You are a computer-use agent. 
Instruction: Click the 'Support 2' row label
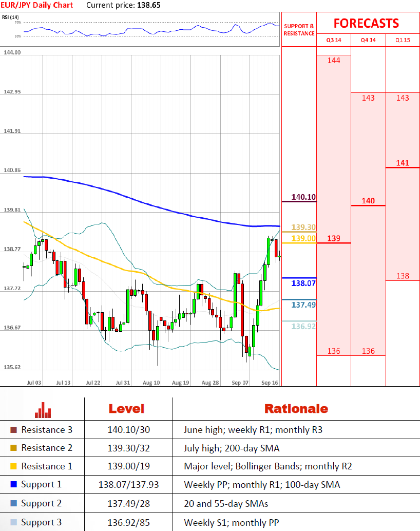pos(41,504)
